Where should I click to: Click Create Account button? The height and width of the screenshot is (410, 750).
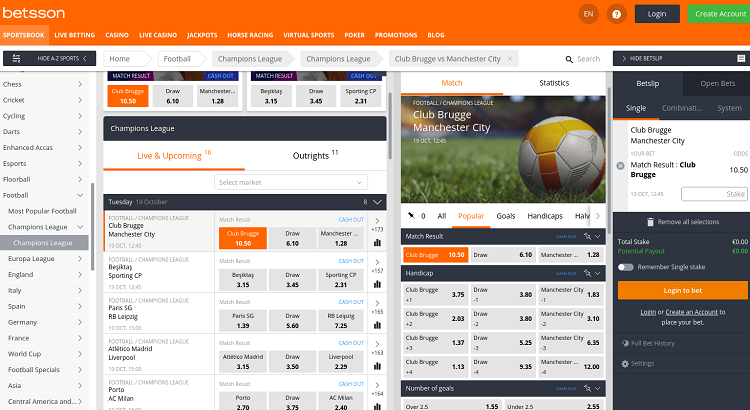718,14
